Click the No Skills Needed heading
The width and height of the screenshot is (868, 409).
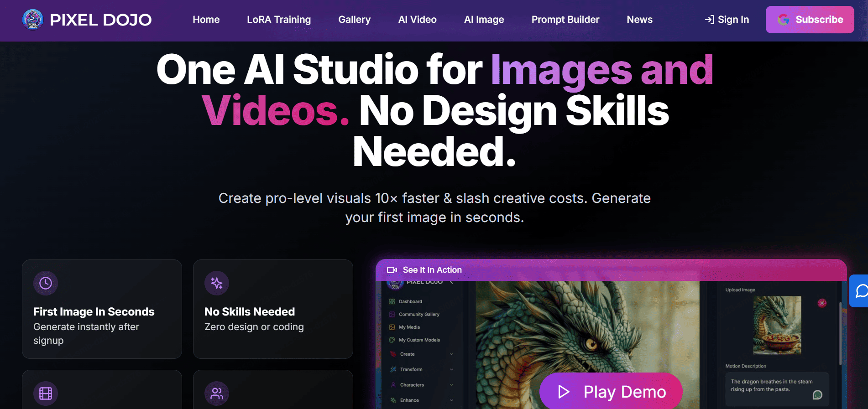click(x=250, y=312)
